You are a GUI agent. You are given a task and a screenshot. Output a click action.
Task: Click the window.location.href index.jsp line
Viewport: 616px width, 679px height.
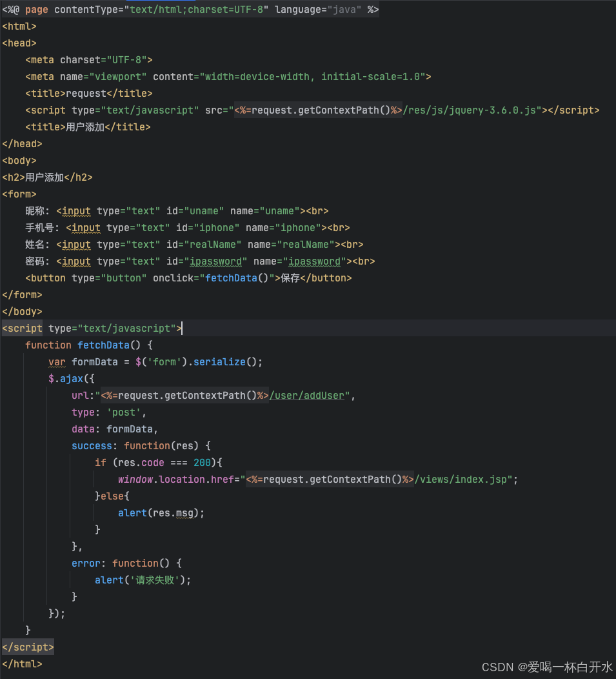[318, 480]
